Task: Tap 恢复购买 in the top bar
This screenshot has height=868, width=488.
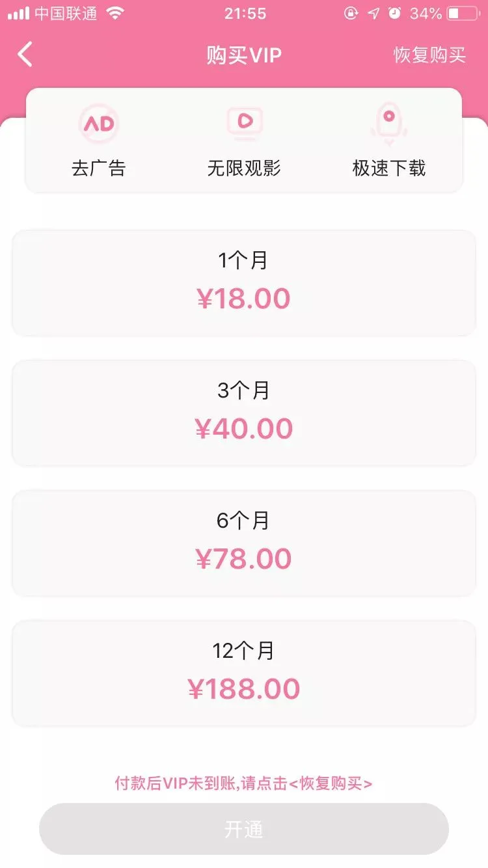Action: pos(429,55)
